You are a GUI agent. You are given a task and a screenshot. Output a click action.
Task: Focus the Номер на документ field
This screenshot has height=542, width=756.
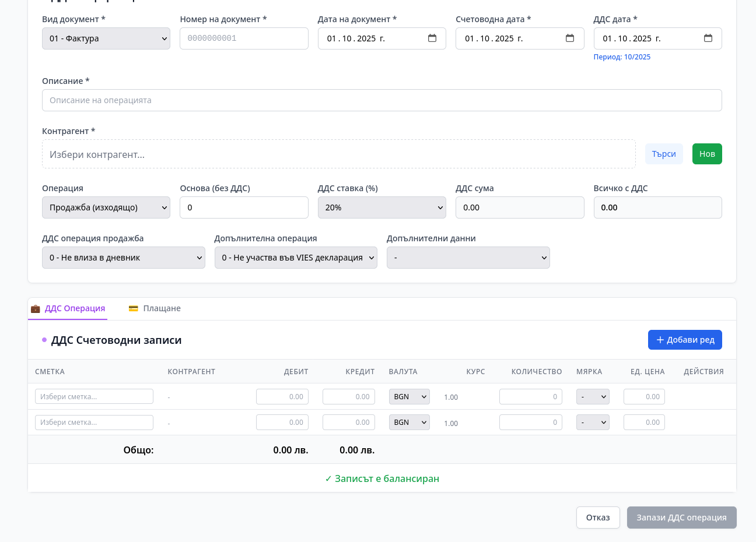pyautogui.click(x=244, y=38)
